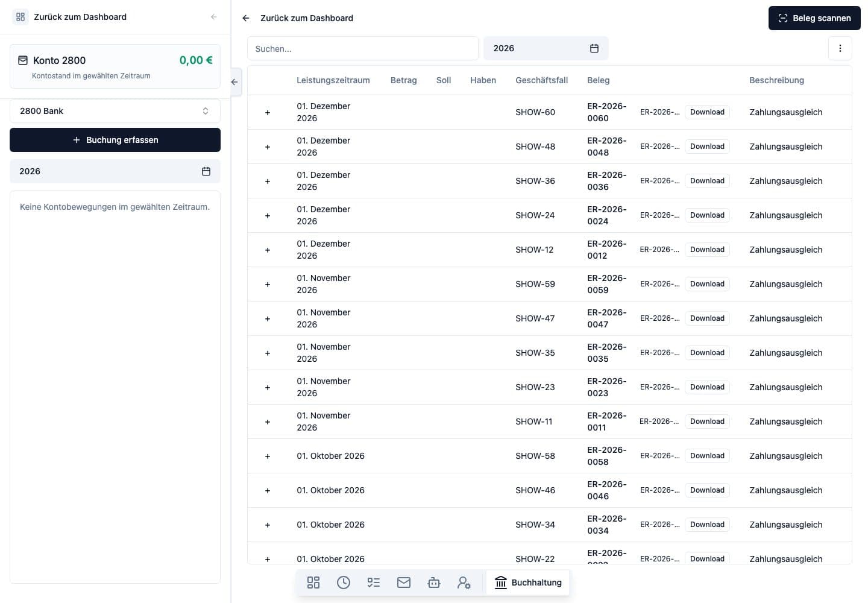Click main Zurück zum Dashboard link
The width and height of the screenshot is (868, 603).
point(307,18)
